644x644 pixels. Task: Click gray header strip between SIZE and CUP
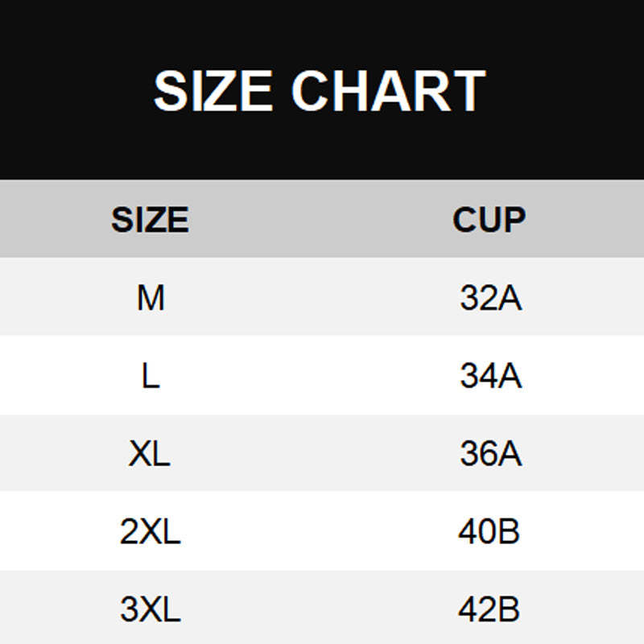pyautogui.click(x=322, y=220)
